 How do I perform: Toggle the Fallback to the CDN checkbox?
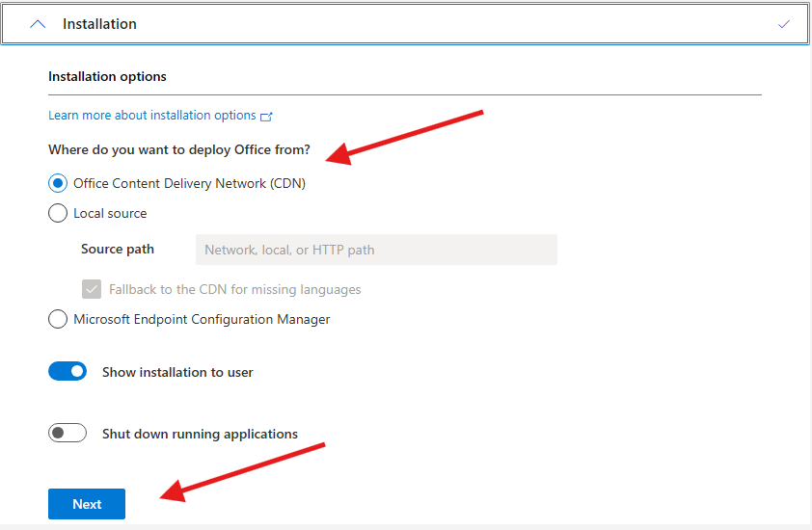pos(92,289)
